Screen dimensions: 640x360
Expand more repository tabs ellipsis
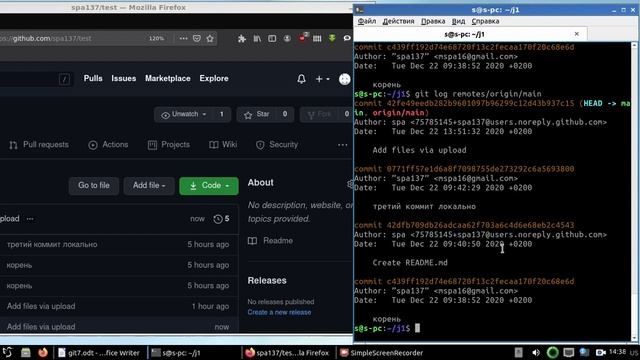[x=342, y=145]
